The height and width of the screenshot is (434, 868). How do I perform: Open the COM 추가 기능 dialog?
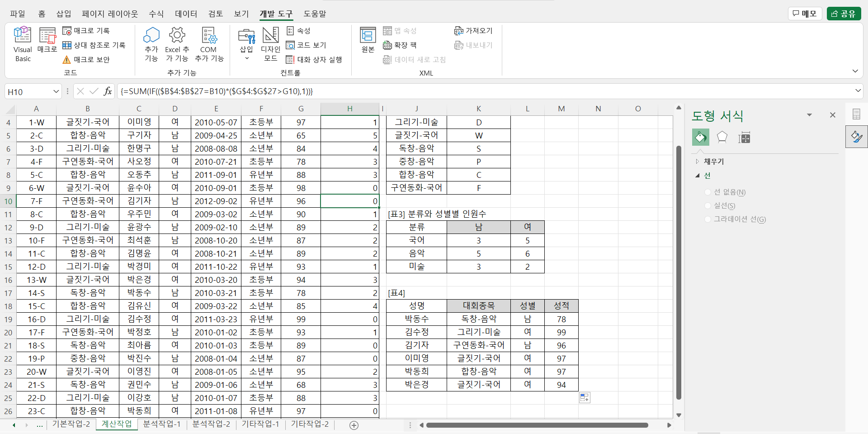click(209, 44)
